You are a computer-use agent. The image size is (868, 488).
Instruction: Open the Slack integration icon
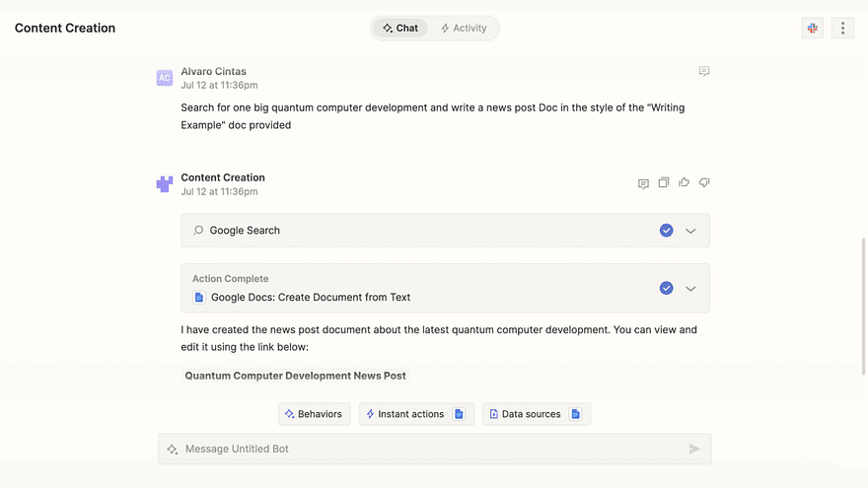[x=812, y=29]
